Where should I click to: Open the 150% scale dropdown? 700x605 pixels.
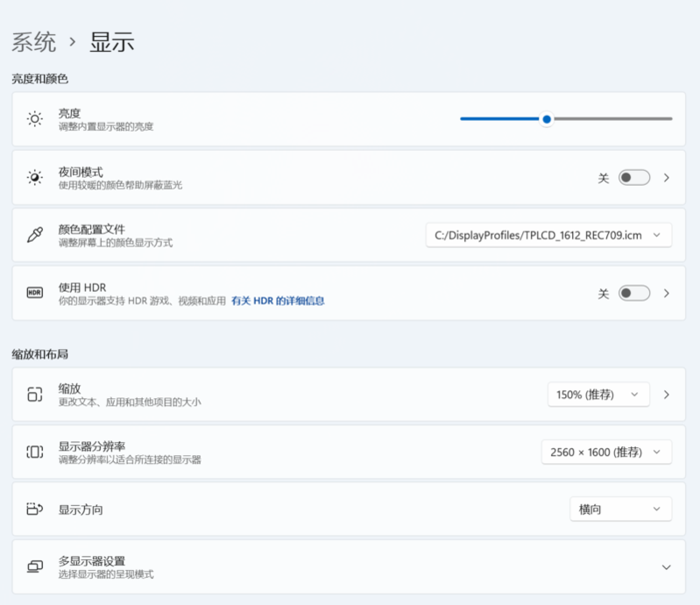pyautogui.click(x=598, y=395)
